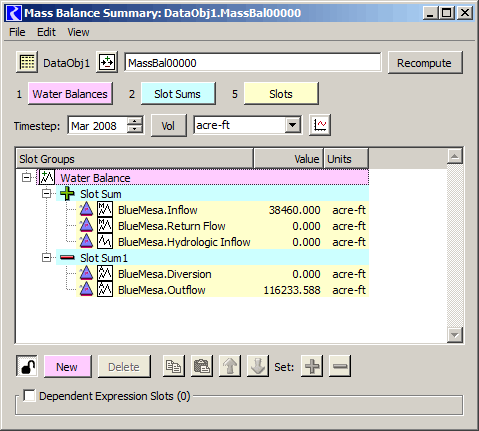This screenshot has height=431, width=479.
Task: Click the mass balance slot icon beside DataObj1
Action: click(107, 62)
